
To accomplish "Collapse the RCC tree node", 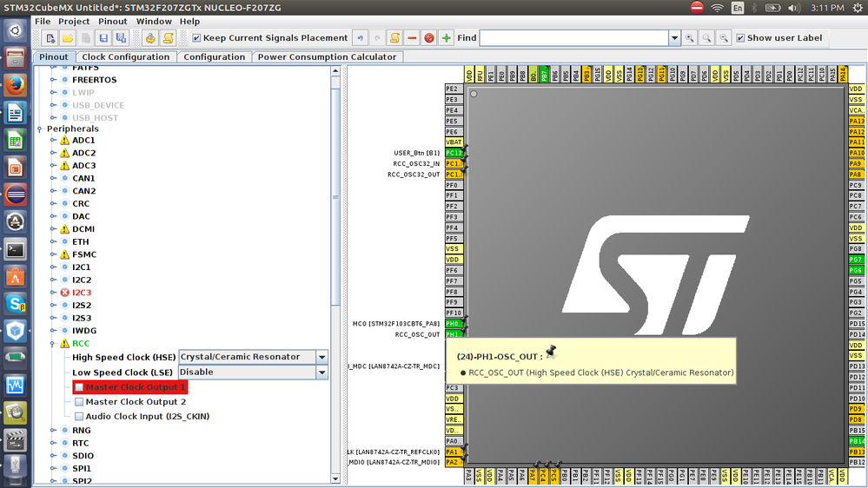I will (x=53, y=344).
